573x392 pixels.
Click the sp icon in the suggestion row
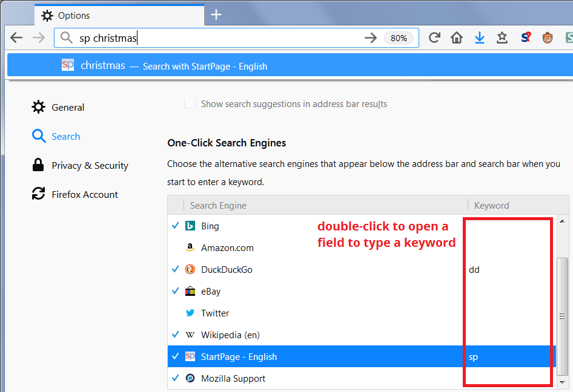tap(68, 65)
